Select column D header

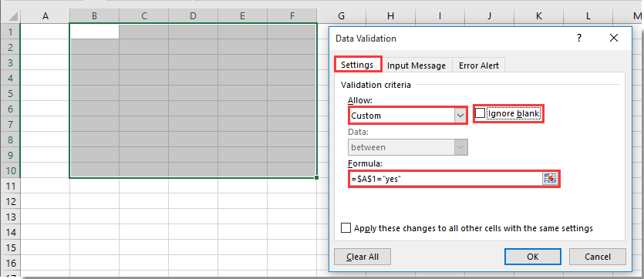pyautogui.click(x=193, y=16)
